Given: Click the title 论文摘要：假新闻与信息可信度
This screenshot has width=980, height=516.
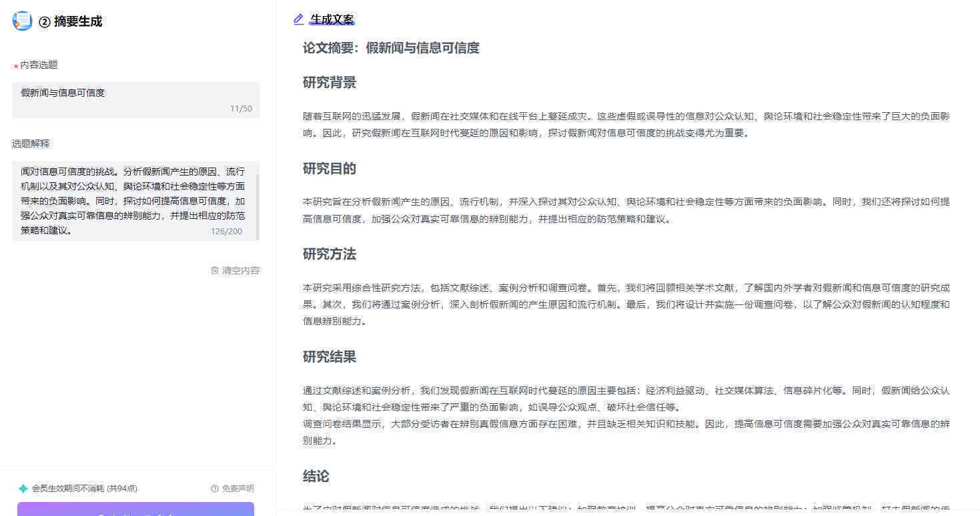Looking at the screenshot, I should [x=391, y=48].
